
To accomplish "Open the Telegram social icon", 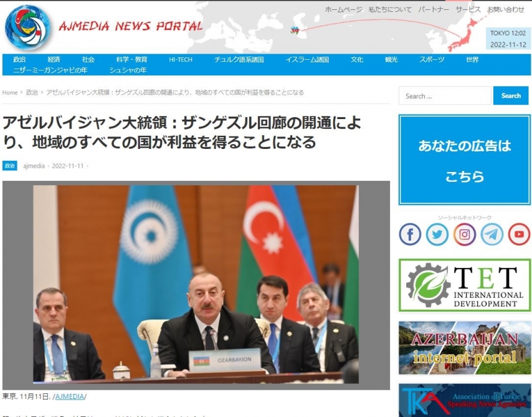I will [x=492, y=234].
